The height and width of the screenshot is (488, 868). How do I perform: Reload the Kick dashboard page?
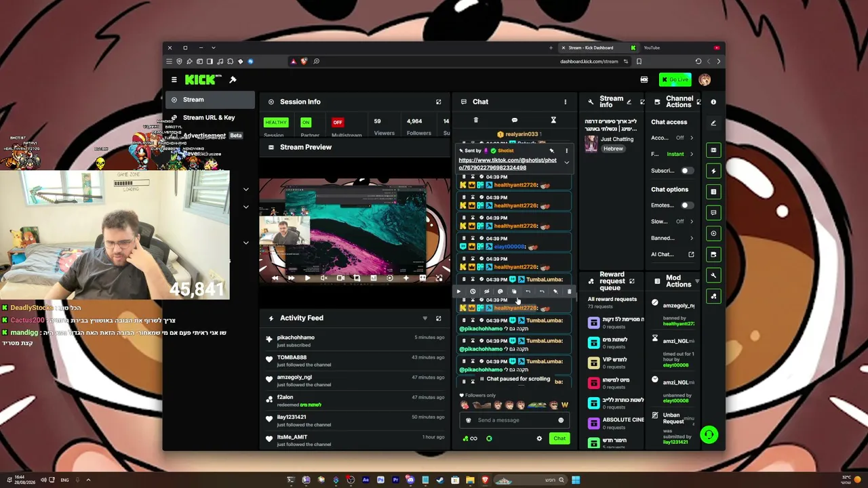pos(698,62)
